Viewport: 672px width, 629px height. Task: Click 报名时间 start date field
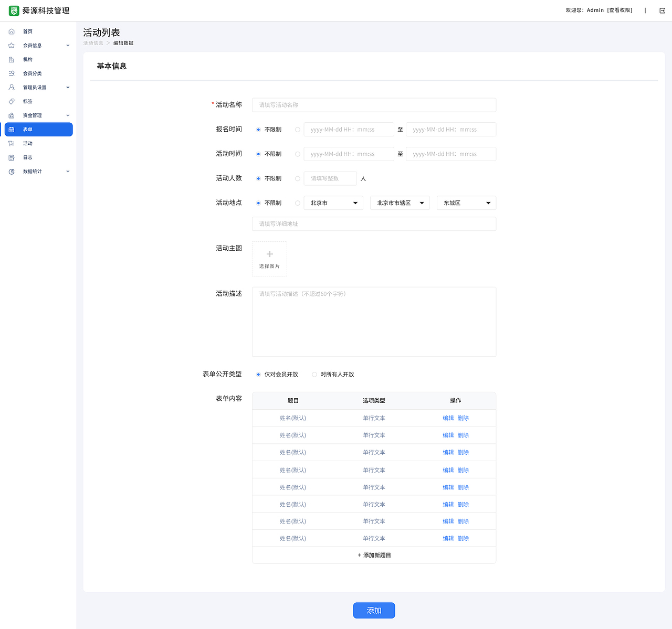point(349,130)
